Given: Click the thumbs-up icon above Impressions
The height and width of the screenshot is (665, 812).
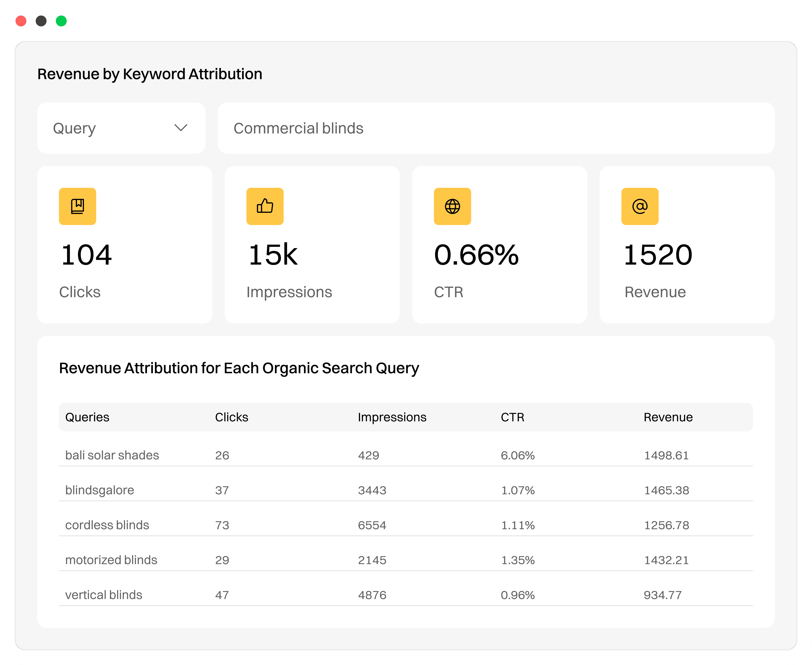Looking at the screenshot, I should [265, 206].
